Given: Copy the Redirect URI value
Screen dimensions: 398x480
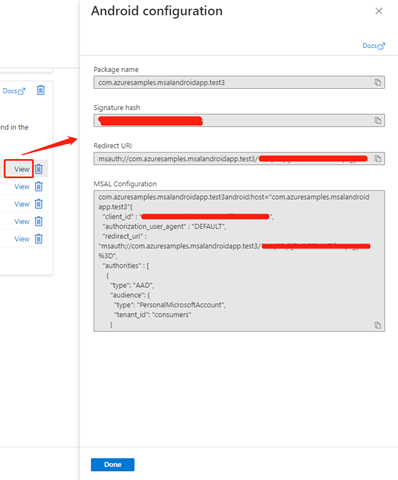Looking at the screenshot, I should (377, 159).
